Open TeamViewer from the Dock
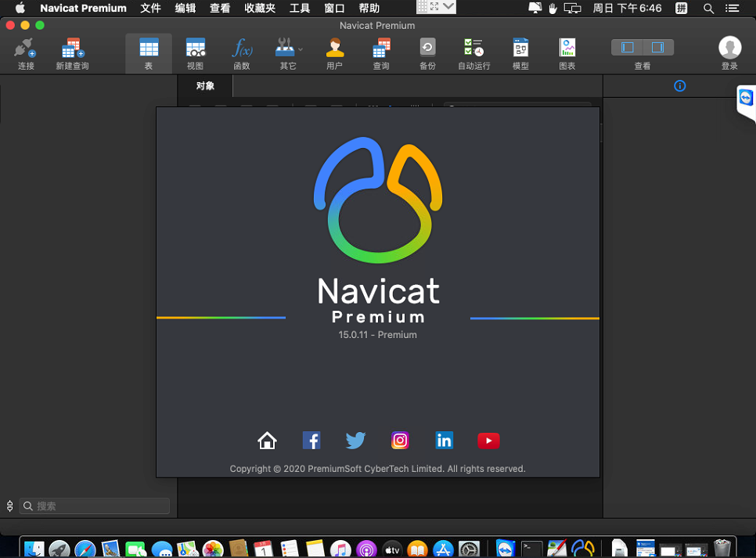The image size is (756, 558). coord(506,549)
